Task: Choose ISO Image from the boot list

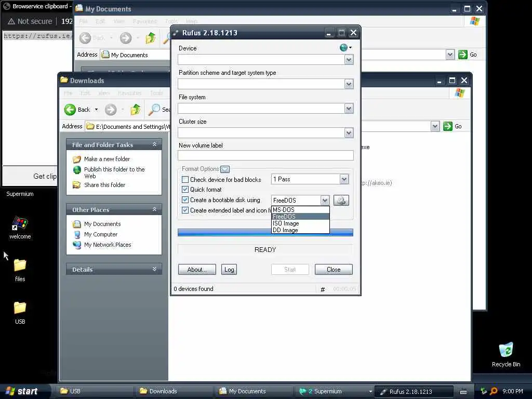Action: click(301, 223)
